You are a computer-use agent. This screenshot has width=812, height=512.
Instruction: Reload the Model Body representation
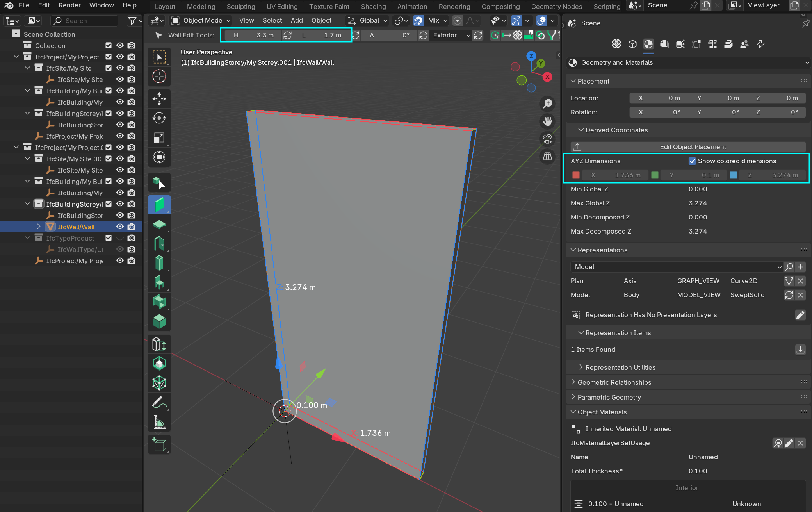[x=789, y=295]
